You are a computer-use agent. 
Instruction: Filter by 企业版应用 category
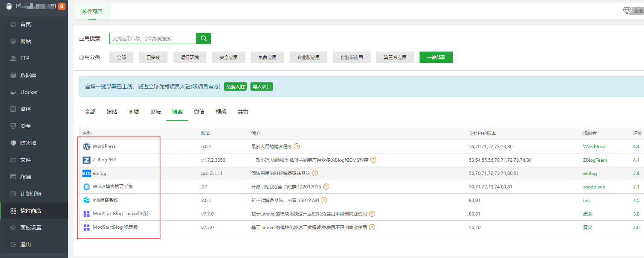coord(352,57)
